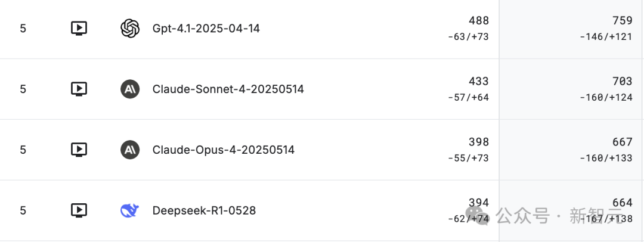The image size is (644, 242).
Task: Click the play monitor icon beside Deepseek-R1-0528
Action: pos(79,210)
